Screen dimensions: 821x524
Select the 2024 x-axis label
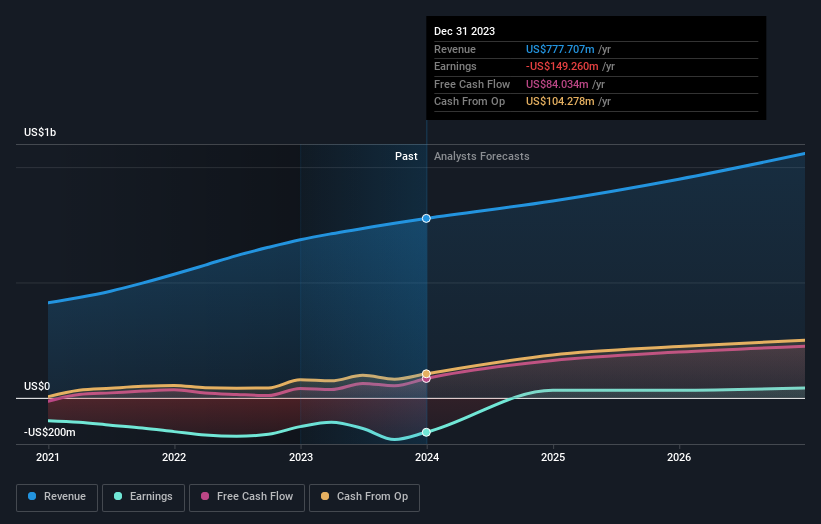point(427,458)
